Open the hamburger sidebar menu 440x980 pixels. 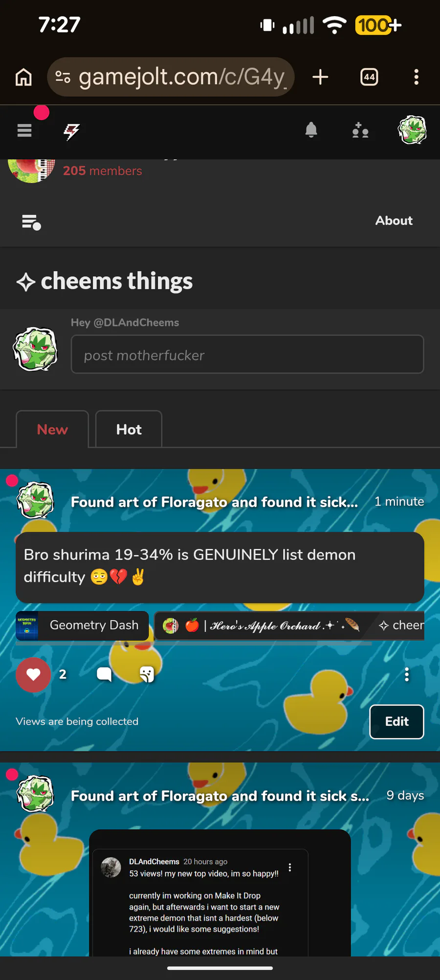(24, 131)
